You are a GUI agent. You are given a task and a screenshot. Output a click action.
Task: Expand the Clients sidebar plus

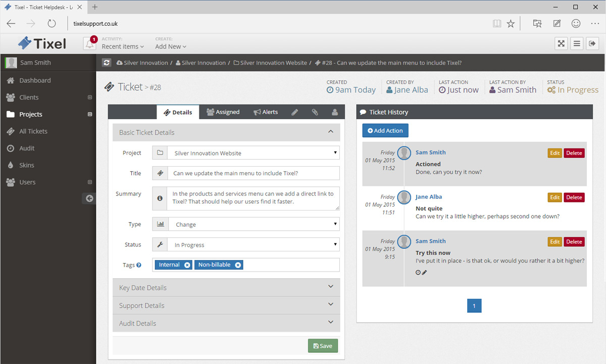(x=90, y=97)
